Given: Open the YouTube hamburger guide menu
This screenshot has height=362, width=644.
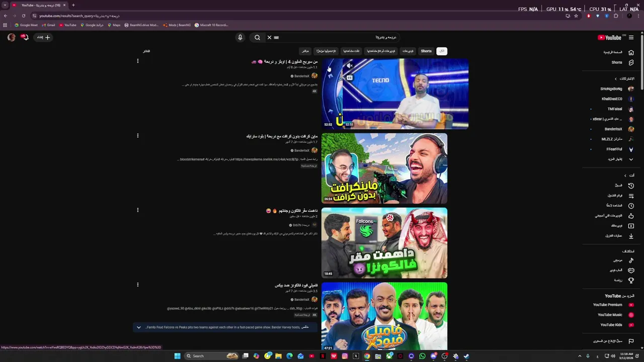Looking at the screenshot, I should pyautogui.click(x=631, y=37).
